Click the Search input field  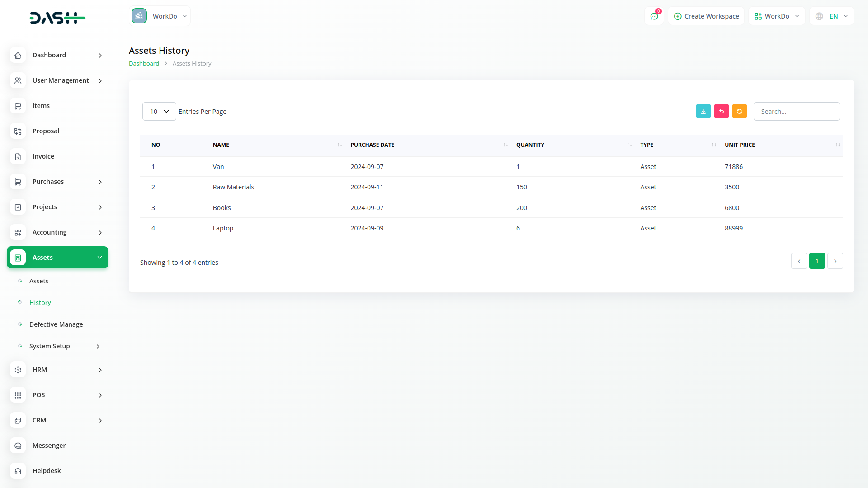(797, 112)
